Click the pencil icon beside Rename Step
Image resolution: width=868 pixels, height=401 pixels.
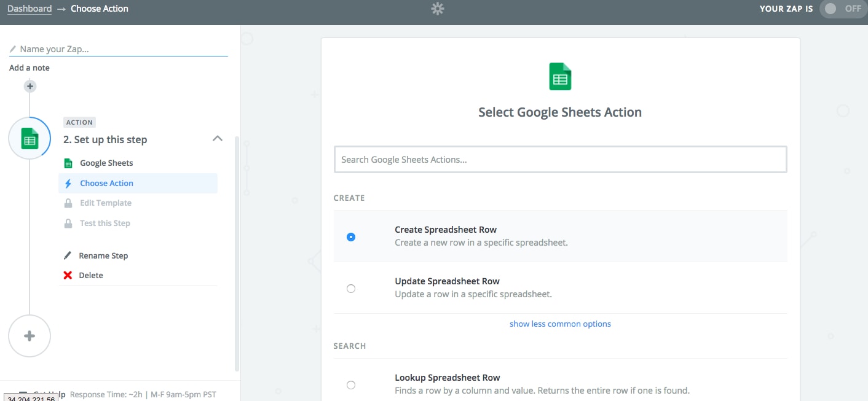(x=68, y=255)
